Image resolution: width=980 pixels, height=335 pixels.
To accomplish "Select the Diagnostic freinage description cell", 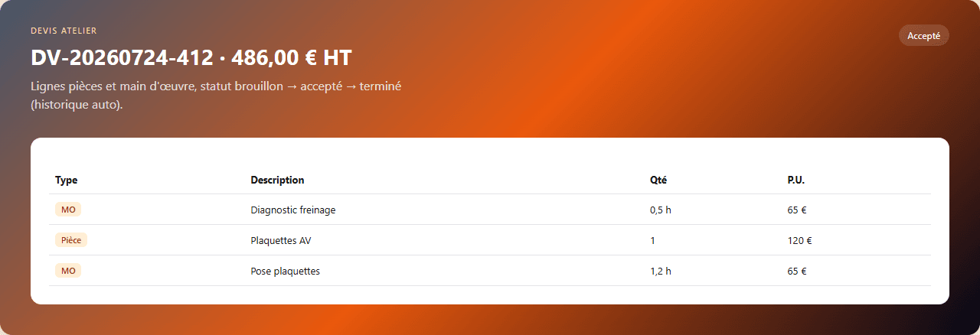I will [293, 210].
